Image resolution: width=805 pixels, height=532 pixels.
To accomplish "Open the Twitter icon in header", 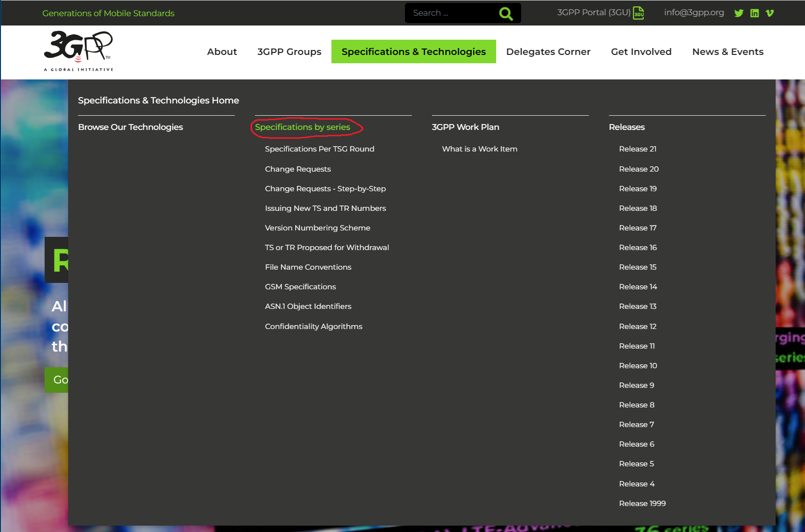I will coord(739,13).
